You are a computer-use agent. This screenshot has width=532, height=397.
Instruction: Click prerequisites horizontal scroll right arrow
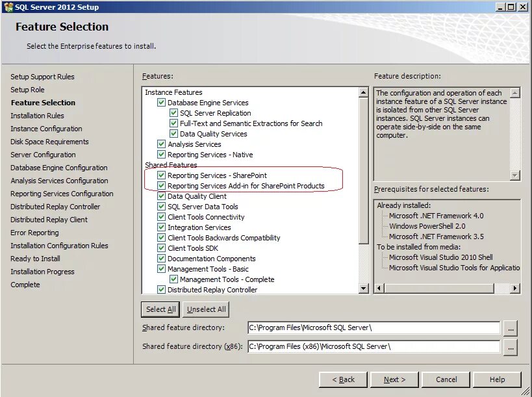tap(515, 288)
